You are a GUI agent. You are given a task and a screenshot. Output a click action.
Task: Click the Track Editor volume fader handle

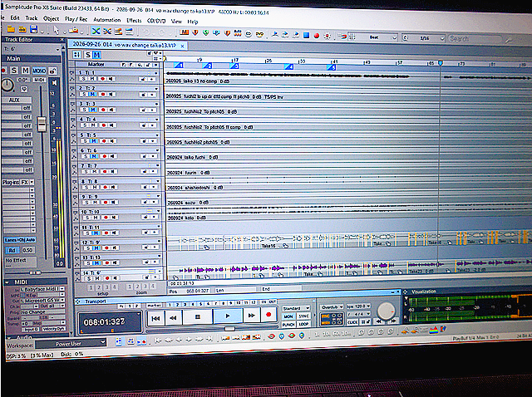click(42, 125)
